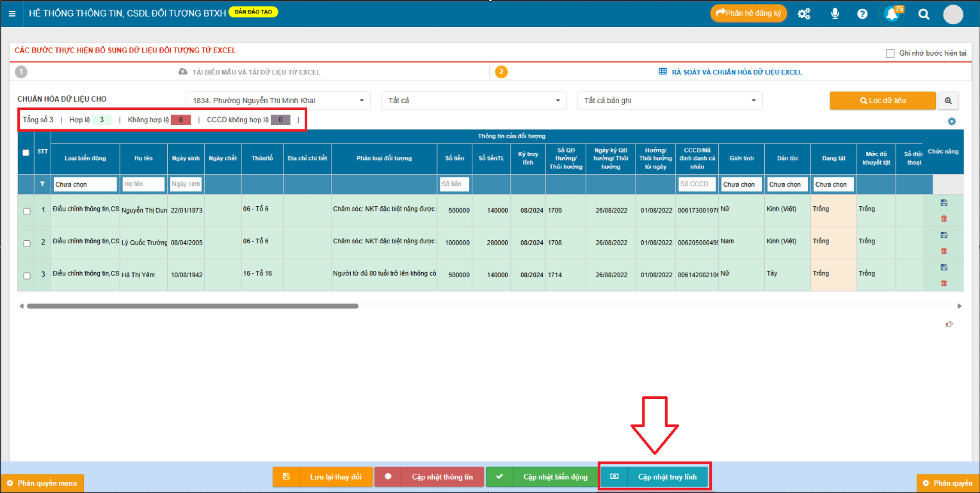Viewport: 980px width, 493px height.
Task: Click the notification bell icon
Action: [892, 14]
